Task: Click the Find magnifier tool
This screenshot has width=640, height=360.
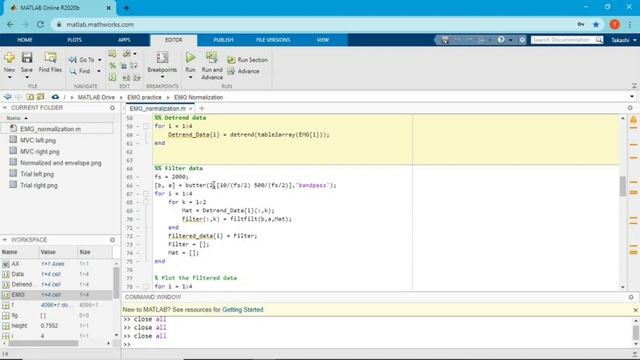Action: [80, 71]
